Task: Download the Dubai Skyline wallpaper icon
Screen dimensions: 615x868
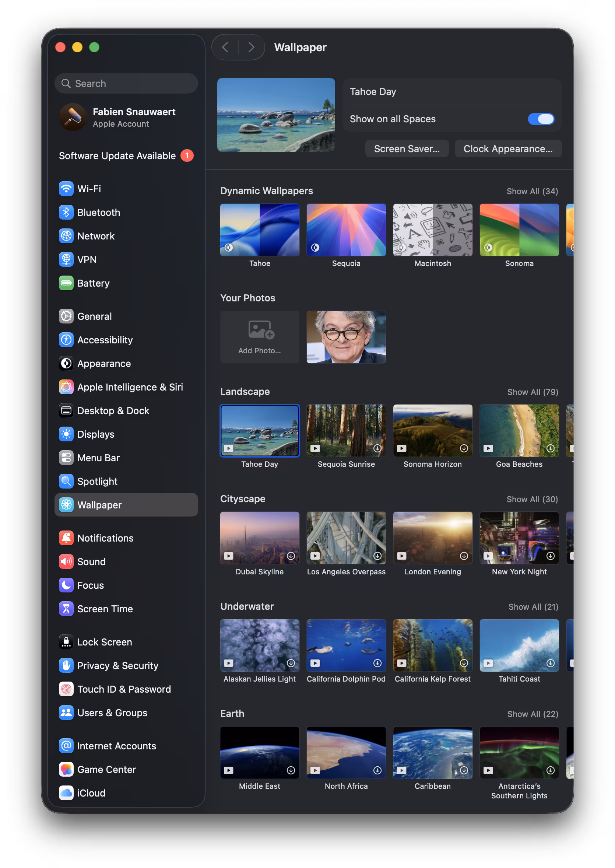Action: (x=291, y=556)
